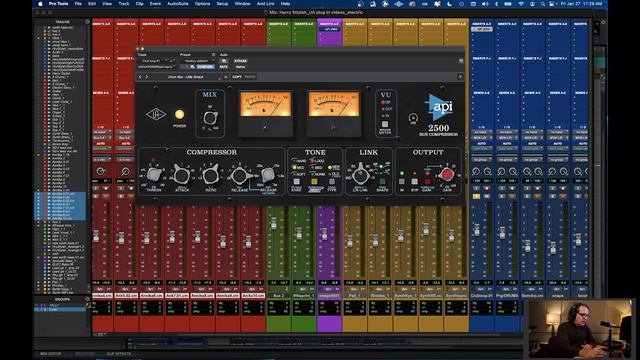
Task: Click the Attack knob in Compressor section
Action: tap(182, 175)
